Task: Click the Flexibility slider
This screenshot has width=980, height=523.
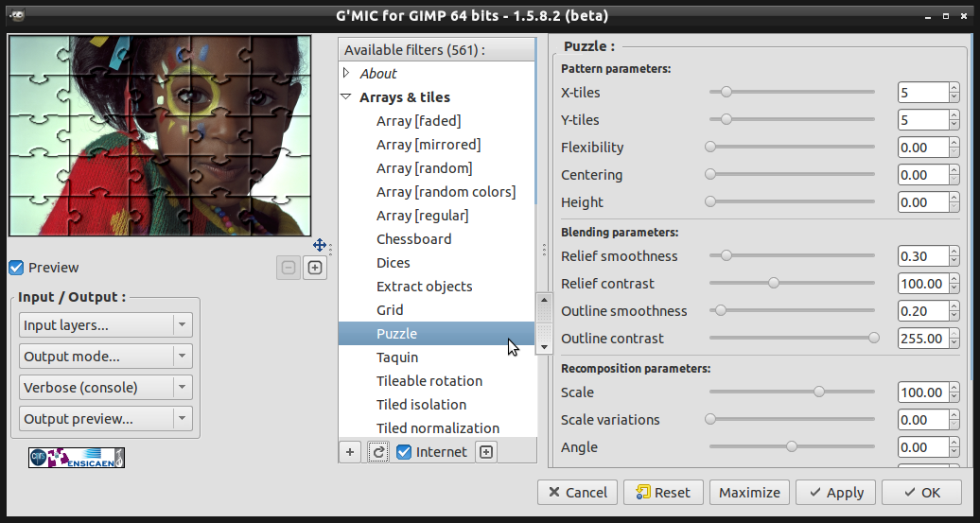Action: pyautogui.click(x=792, y=147)
